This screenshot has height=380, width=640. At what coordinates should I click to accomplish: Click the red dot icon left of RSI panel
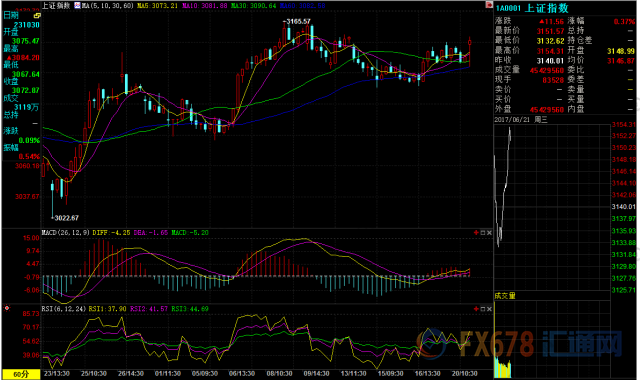pyautogui.click(x=7, y=309)
